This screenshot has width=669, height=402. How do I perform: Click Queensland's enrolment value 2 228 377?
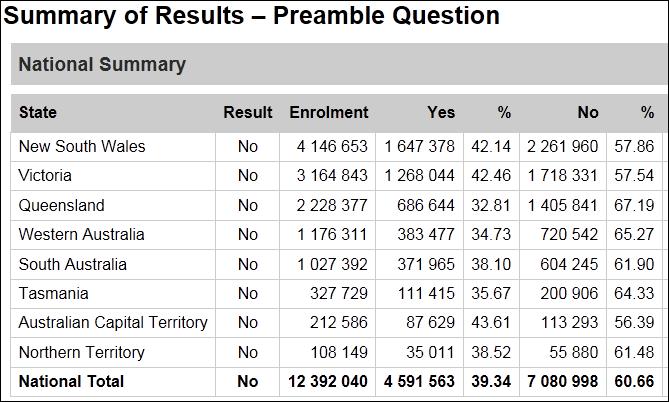point(332,205)
